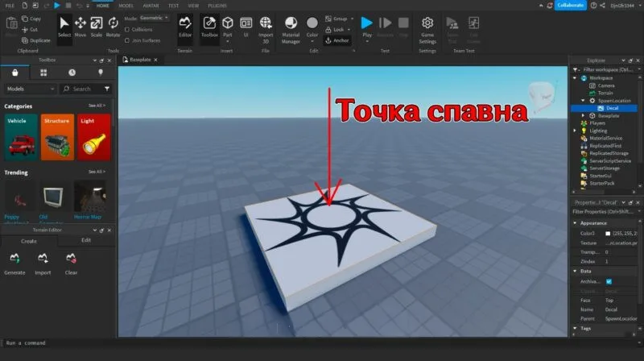Collapse the Appearance properties section

(575, 223)
